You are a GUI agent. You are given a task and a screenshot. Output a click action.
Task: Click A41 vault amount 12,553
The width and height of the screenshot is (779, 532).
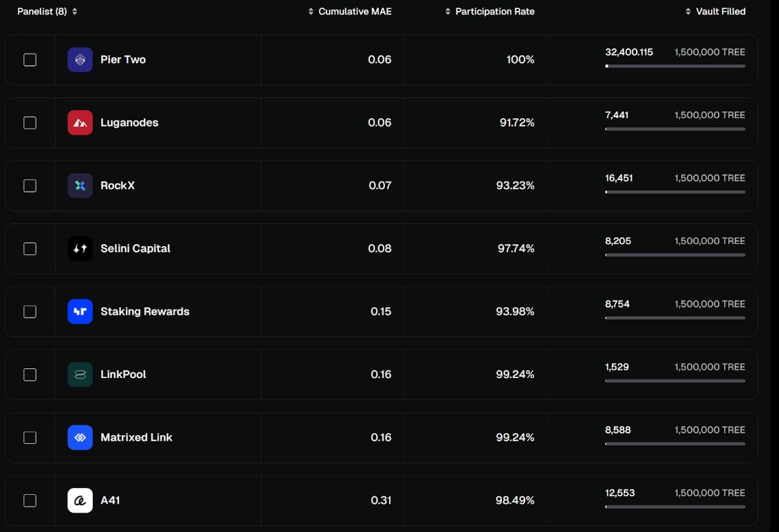pos(620,493)
